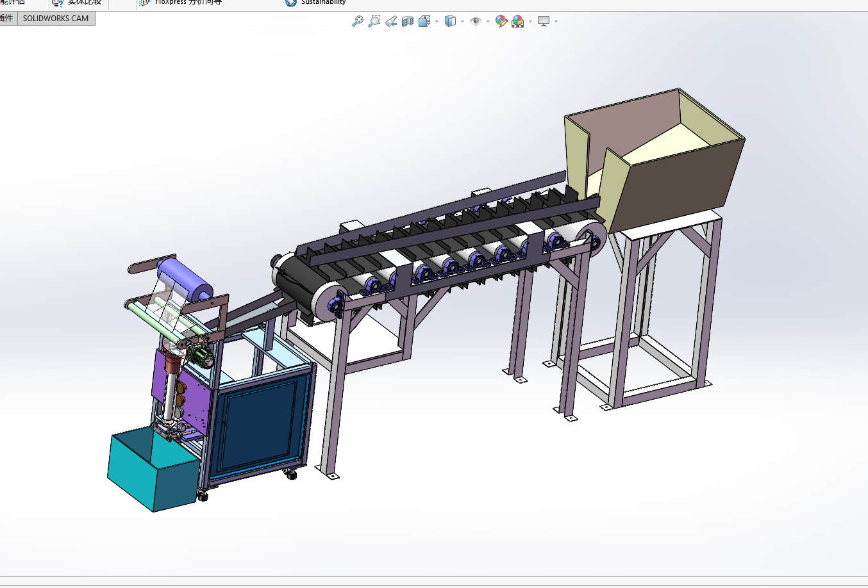The width and height of the screenshot is (868, 588).
Task: Expand the Hide/Show Items dropdown arrow
Action: click(488, 22)
